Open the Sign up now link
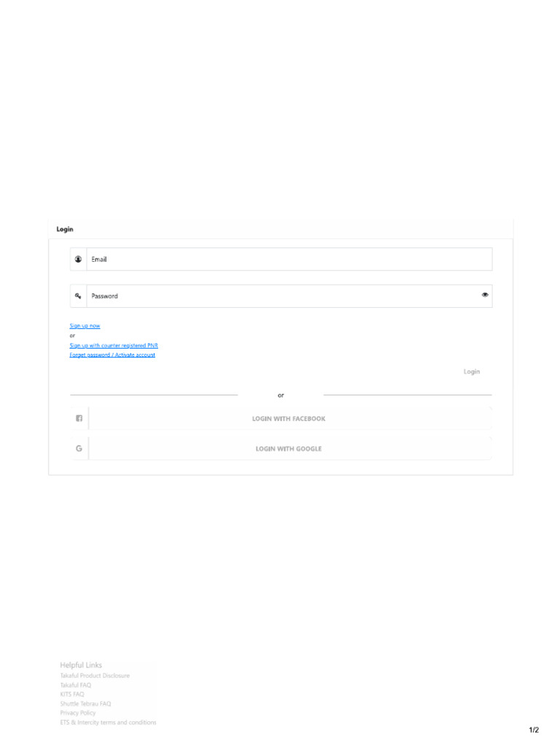560x747 pixels. click(85, 326)
